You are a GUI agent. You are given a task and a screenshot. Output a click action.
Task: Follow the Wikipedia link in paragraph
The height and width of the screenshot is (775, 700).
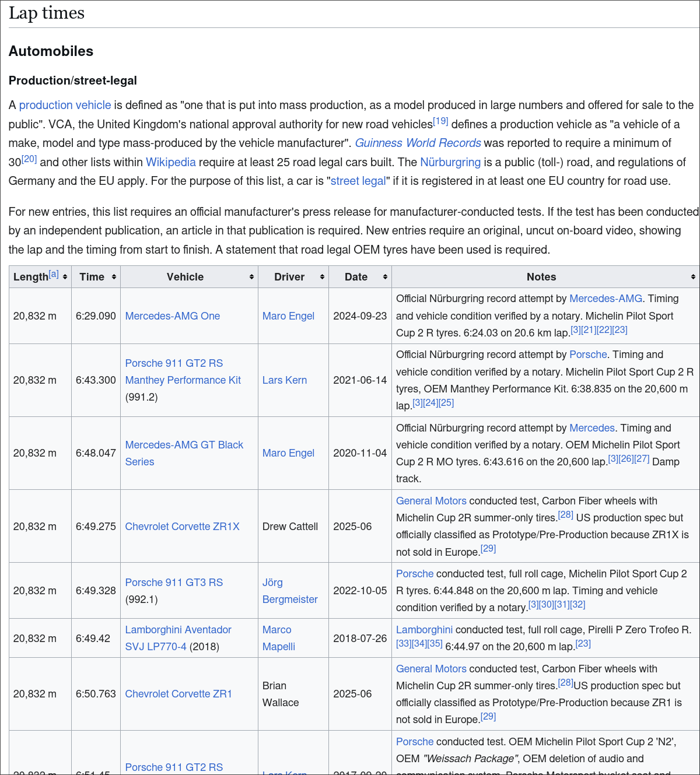tap(171, 162)
